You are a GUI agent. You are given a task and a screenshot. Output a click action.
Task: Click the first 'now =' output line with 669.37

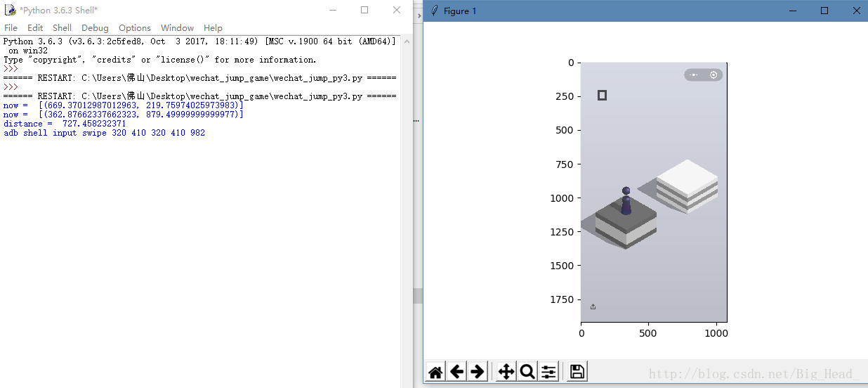click(x=123, y=105)
